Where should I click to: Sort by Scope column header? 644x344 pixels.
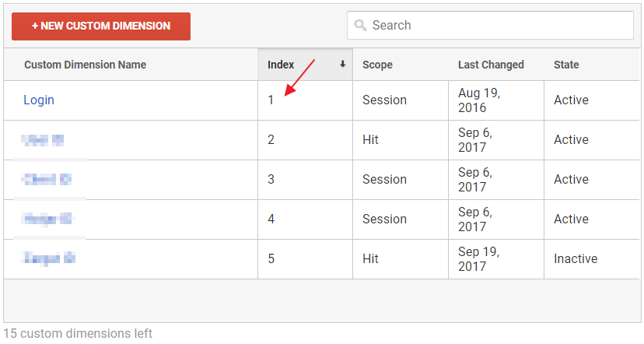coord(377,65)
